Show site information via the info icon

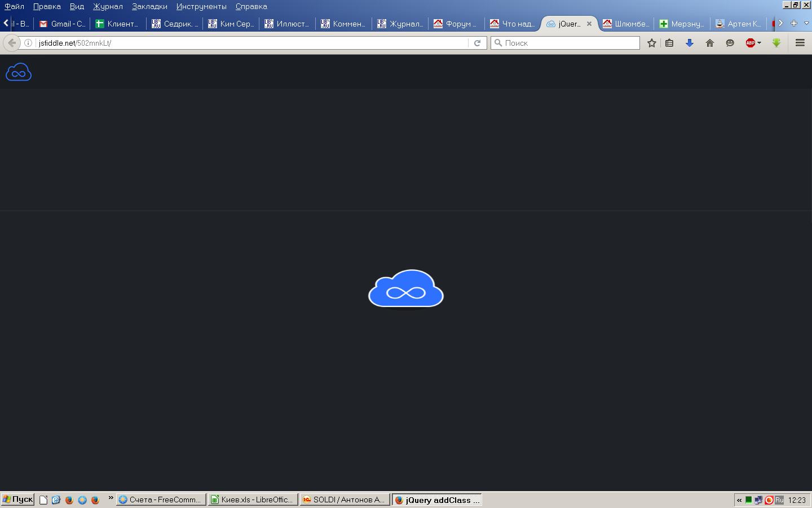point(28,43)
